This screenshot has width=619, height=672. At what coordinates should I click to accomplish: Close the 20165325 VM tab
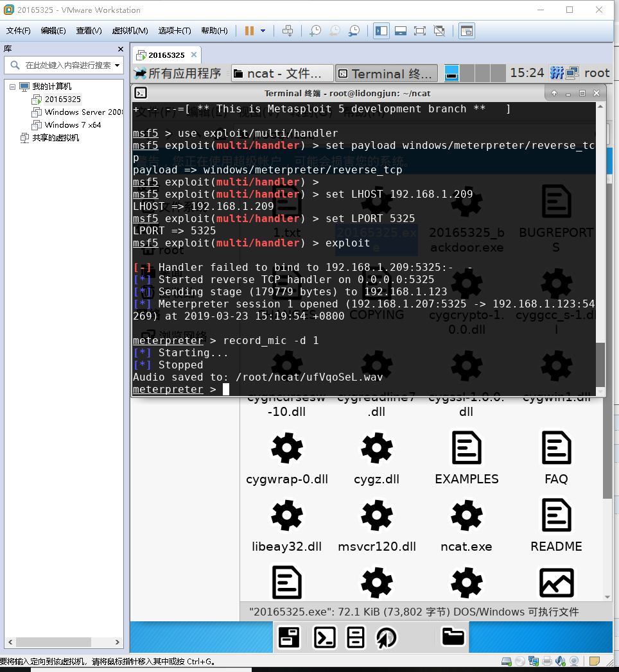coord(194,55)
